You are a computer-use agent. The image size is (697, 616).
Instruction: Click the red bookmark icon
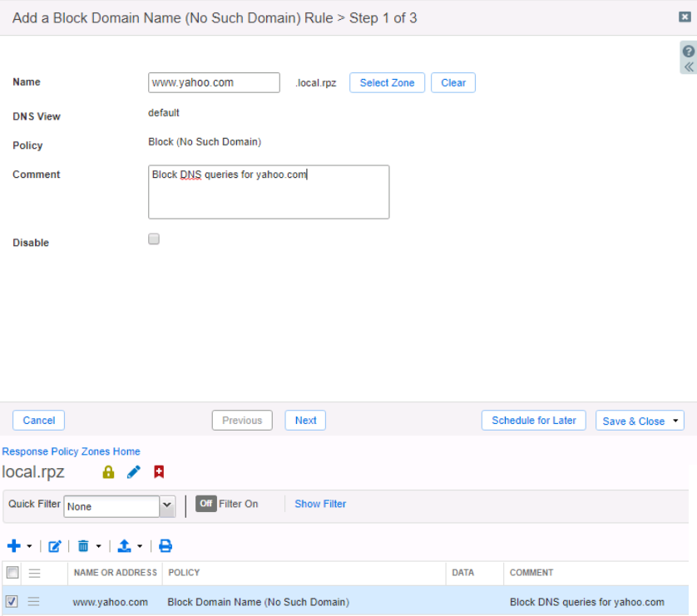pyautogui.click(x=159, y=472)
